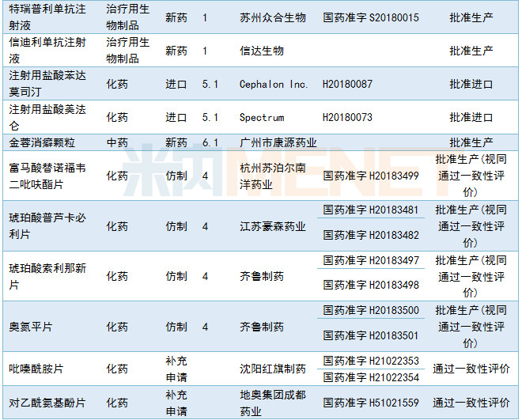Select 齐鲁制药 in 奥氮平片 row
Image resolution: width=522 pixels, height=420 pixels.
pyautogui.click(x=262, y=327)
